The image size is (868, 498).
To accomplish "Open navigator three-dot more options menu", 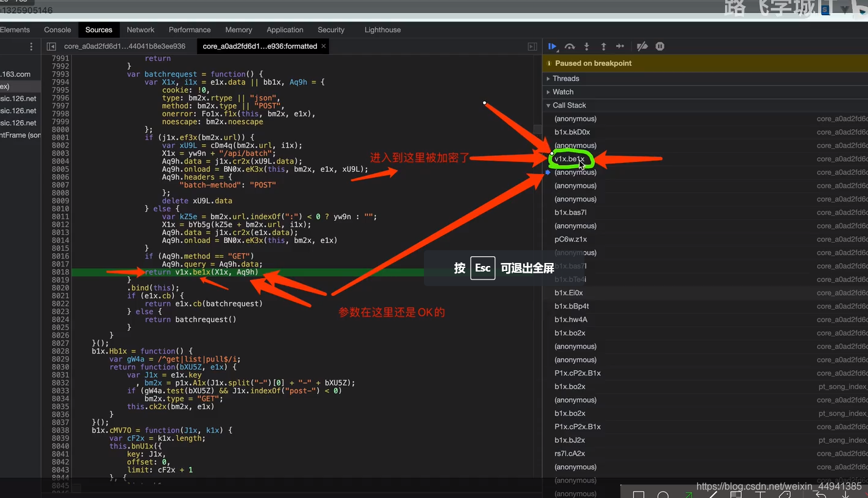I will coord(32,46).
